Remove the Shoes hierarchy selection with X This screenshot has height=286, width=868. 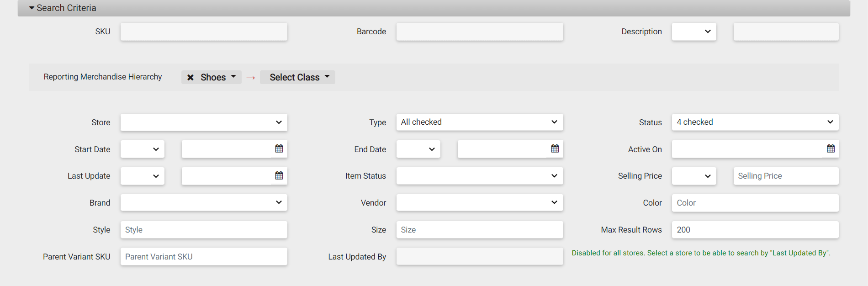(x=191, y=78)
